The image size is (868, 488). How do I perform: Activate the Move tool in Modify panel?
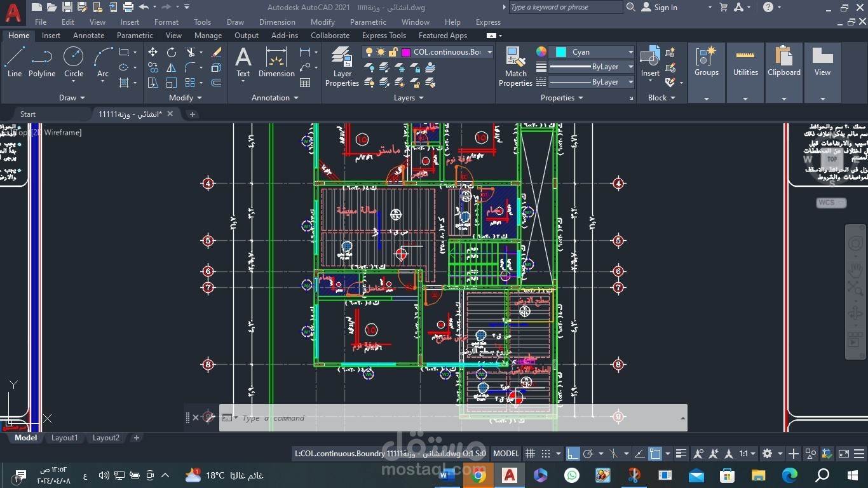(x=153, y=52)
